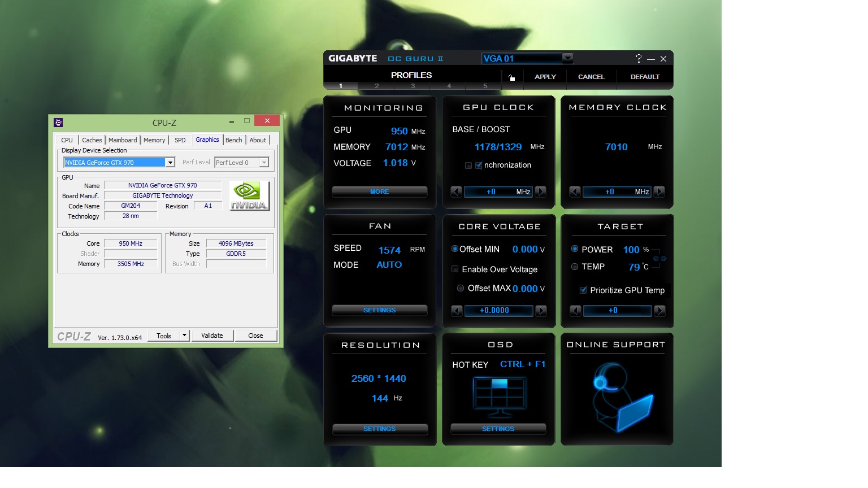Click the CPU-Z Tools button
Screen dimensions: 868x488
coord(164,335)
